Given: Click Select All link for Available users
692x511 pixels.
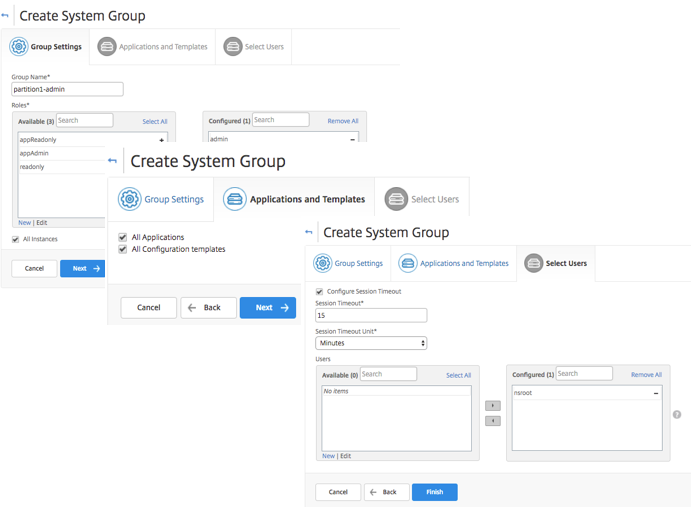Looking at the screenshot, I should (x=458, y=375).
